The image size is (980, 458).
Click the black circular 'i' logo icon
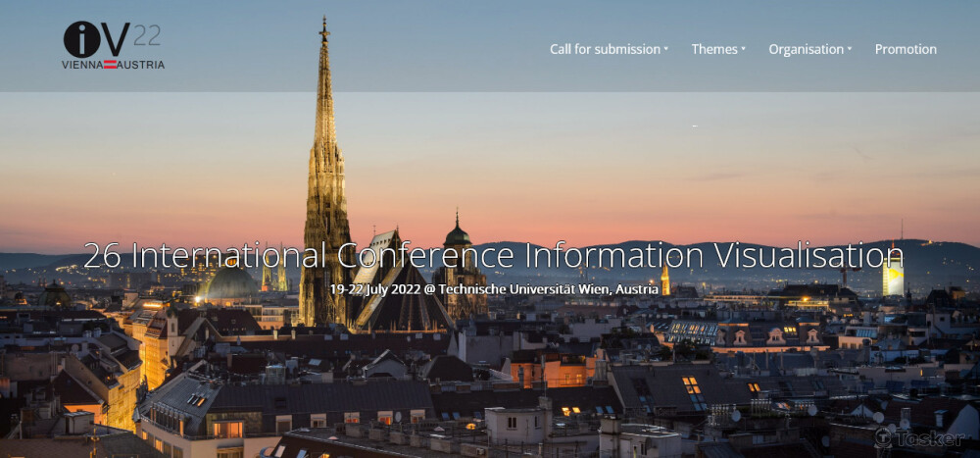(81, 39)
